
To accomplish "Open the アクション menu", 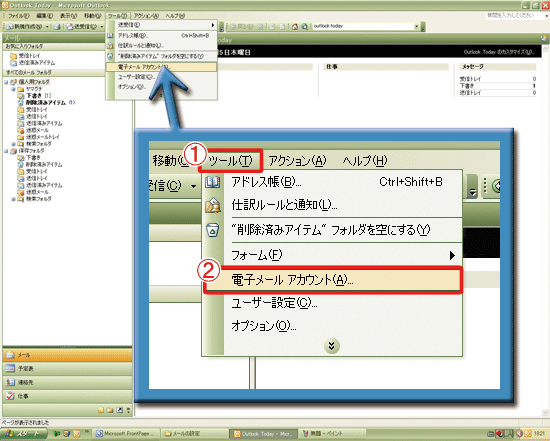I will point(146,16).
